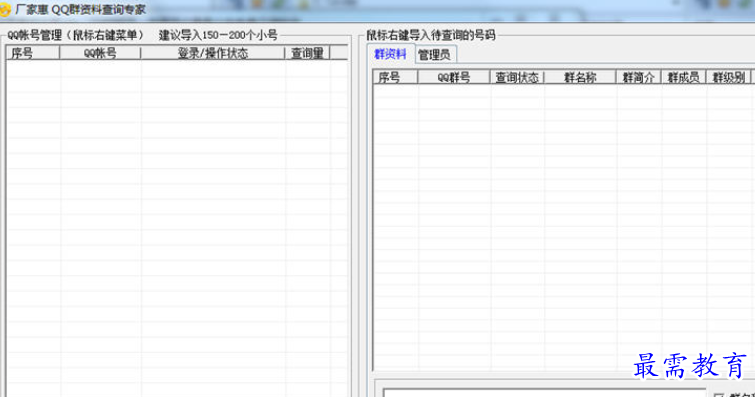Click the 查询量 column header
The width and height of the screenshot is (755, 397).
click(x=307, y=53)
